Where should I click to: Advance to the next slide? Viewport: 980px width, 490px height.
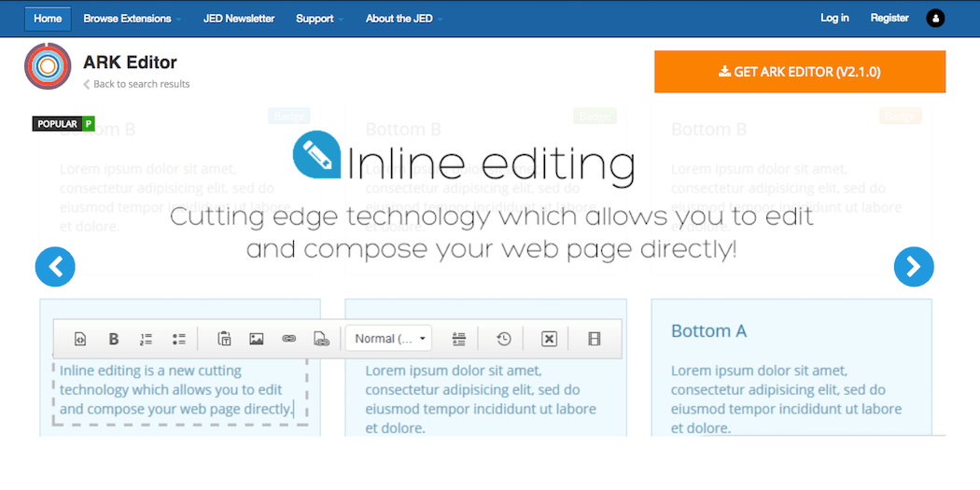click(913, 268)
